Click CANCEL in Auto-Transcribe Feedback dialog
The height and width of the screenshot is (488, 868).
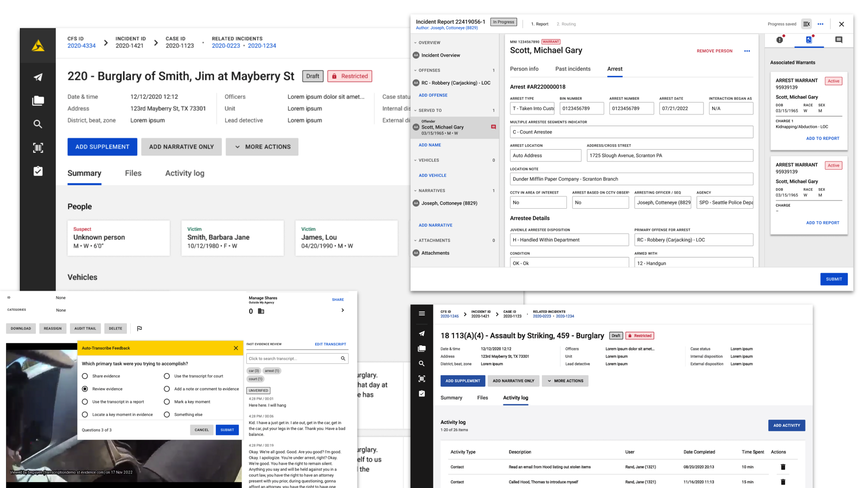click(x=202, y=430)
